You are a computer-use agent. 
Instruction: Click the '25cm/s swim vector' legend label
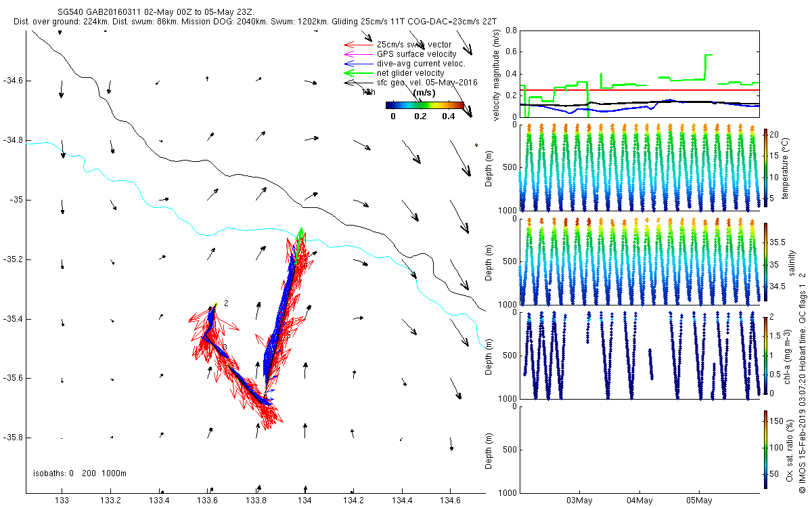[x=414, y=45]
